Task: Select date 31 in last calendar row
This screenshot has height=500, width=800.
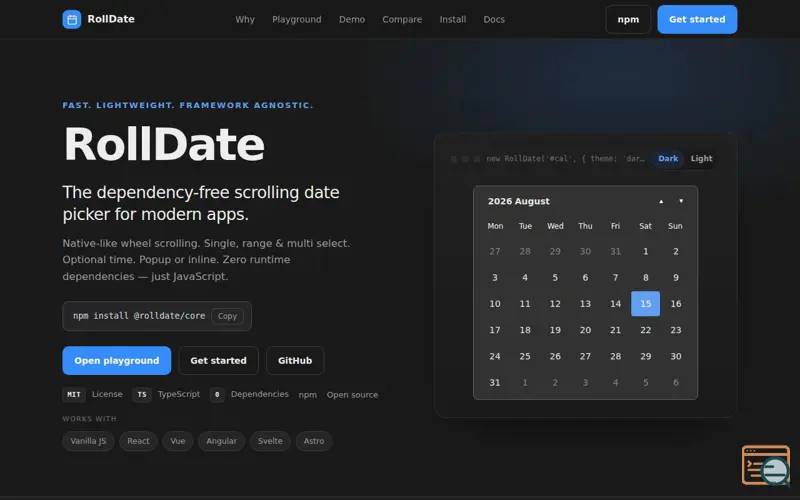Action: pyautogui.click(x=495, y=383)
